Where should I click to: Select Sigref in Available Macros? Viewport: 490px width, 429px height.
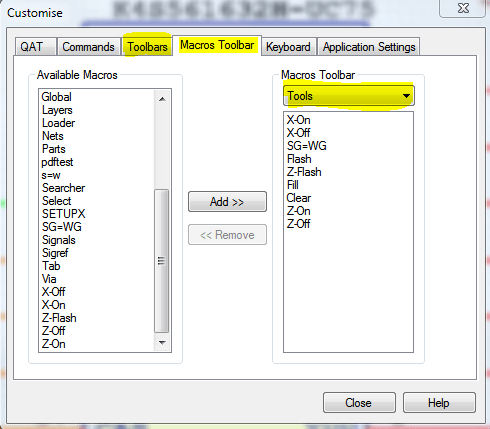pyautogui.click(x=55, y=253)
